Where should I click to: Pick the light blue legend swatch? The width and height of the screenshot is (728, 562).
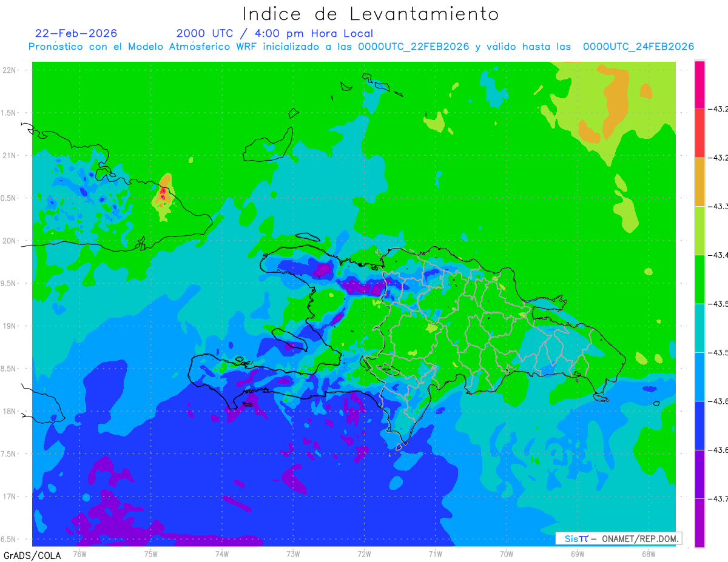click(699, 376)
